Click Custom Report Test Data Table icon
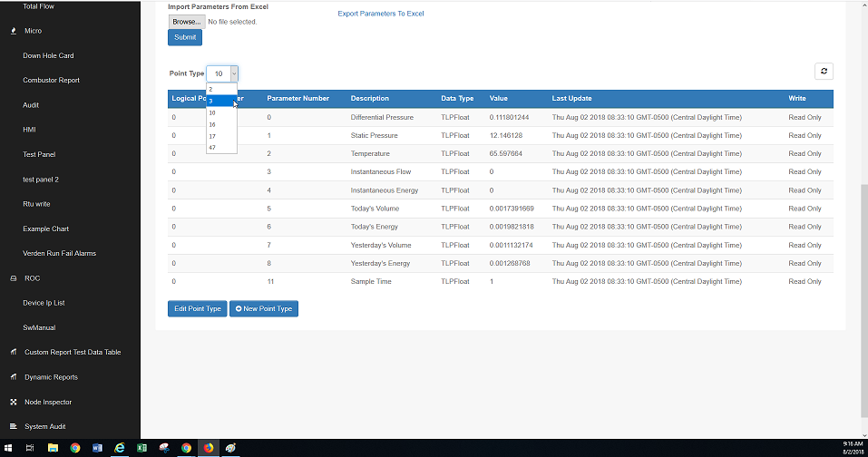This screenshot has height=457, width=868. click(x=14, y=352)
